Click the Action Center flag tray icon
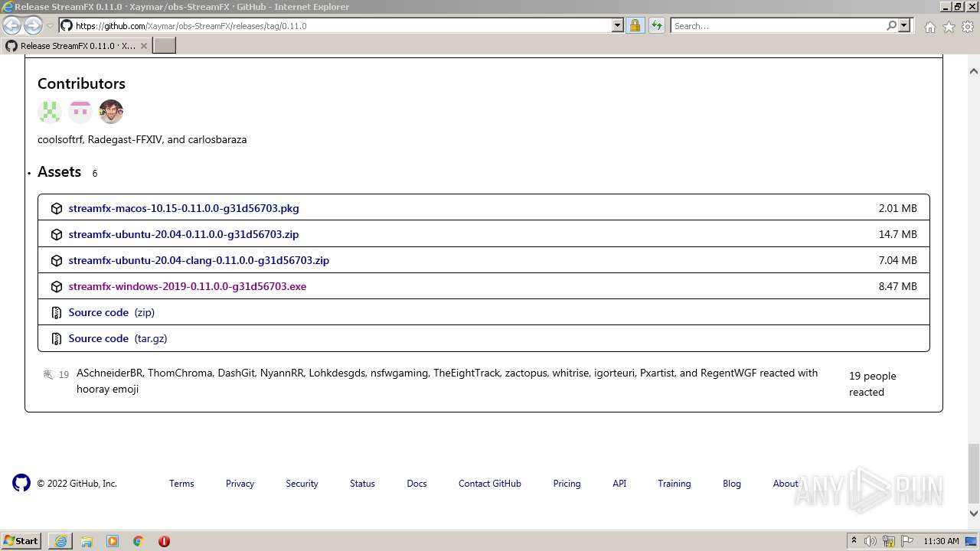The height and width of the screenshot is (551, 980). (x=907, y=541)
